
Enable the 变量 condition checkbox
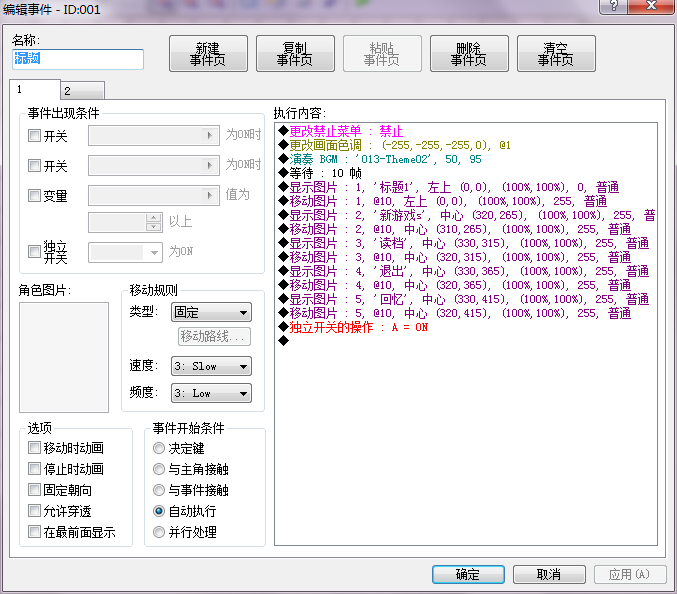[34, 196]
